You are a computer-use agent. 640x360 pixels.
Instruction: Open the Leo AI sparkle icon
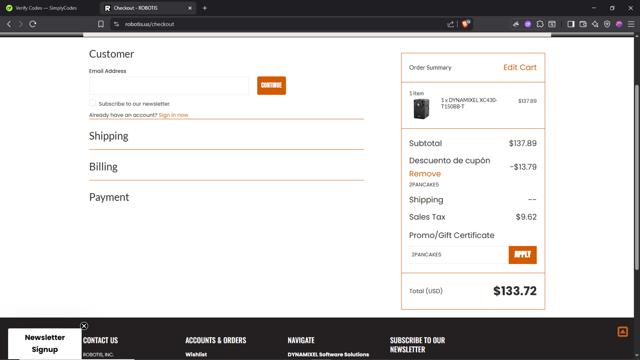coord(595,24)
